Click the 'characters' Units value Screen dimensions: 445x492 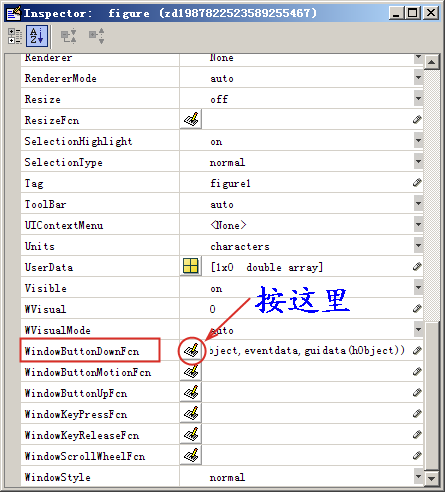pos(240,246)
